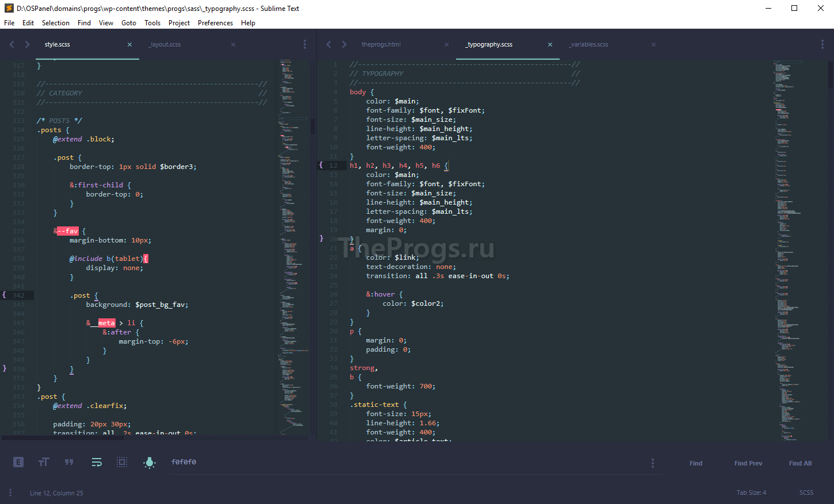The width and height of the screenshot is (834, 504).
Task: Open the status bar panel switcher dots
Action: (x=10, y=493)
